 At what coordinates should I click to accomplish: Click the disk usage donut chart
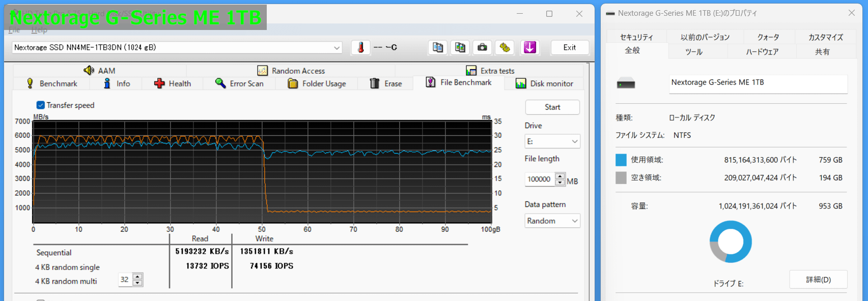731,242
